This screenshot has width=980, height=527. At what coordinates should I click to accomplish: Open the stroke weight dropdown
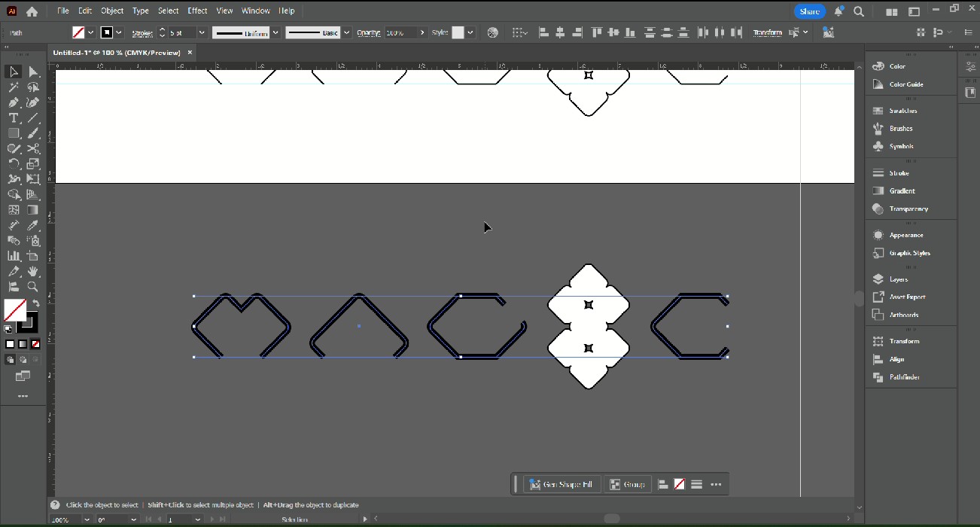[x=202, y=32]
